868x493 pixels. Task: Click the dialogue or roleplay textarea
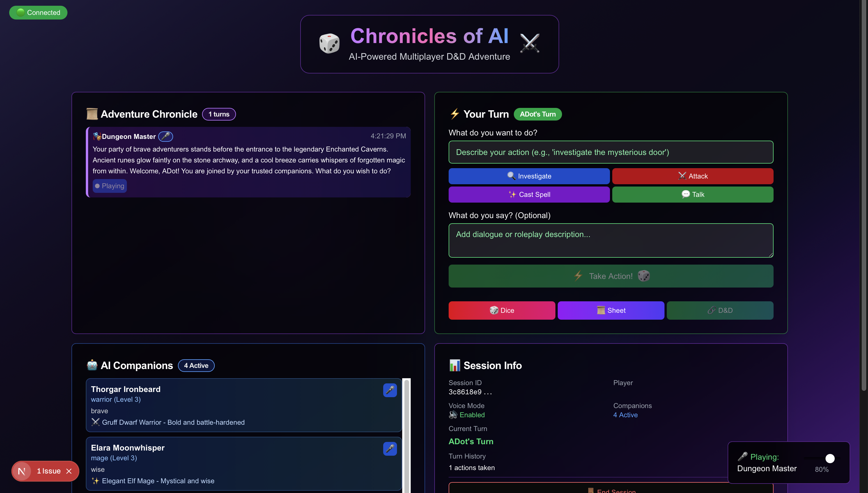click(x=611, y=240)
